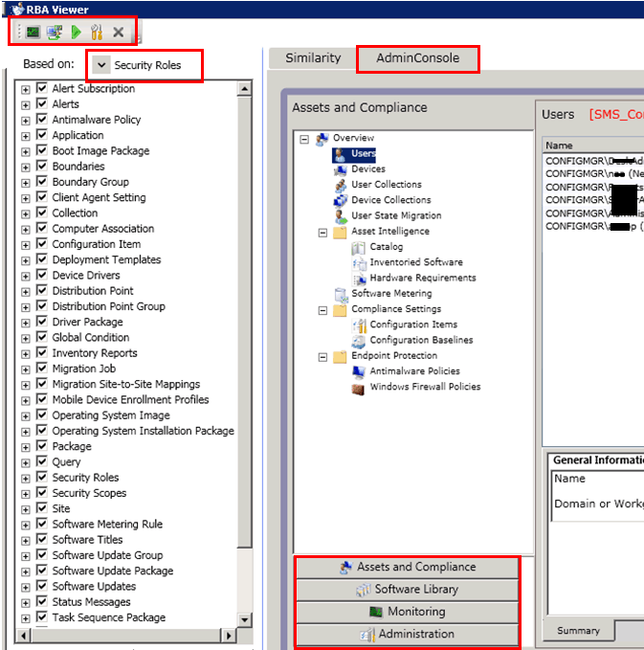Expand the Application node
Screen dimensions: 644x650
point(26,136)
